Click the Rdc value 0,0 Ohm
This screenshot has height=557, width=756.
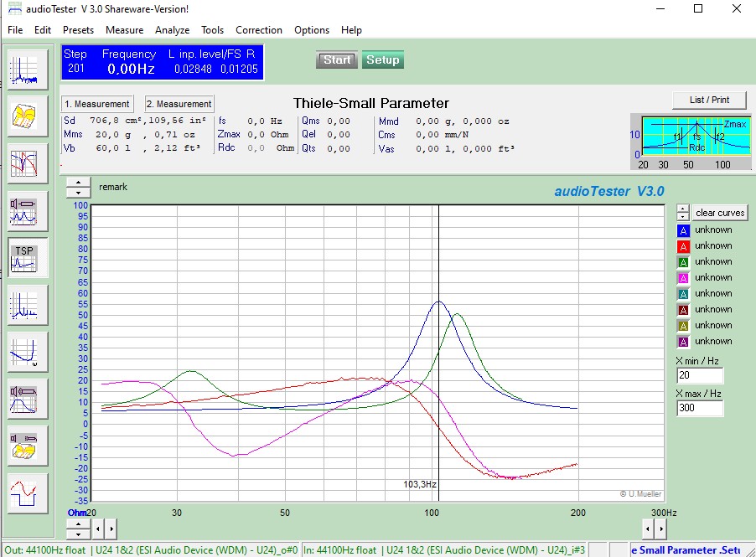[271, 148]
